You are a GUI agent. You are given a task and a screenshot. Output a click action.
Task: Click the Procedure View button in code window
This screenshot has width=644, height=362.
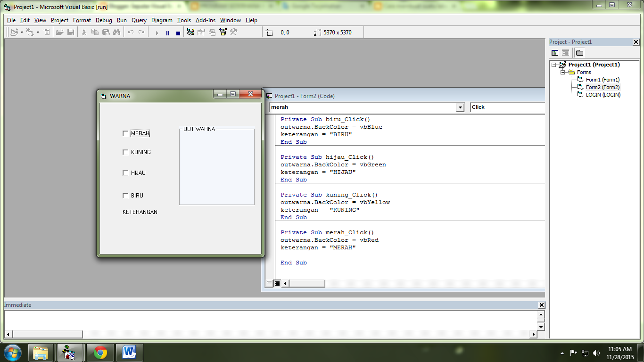click(269, 283)
